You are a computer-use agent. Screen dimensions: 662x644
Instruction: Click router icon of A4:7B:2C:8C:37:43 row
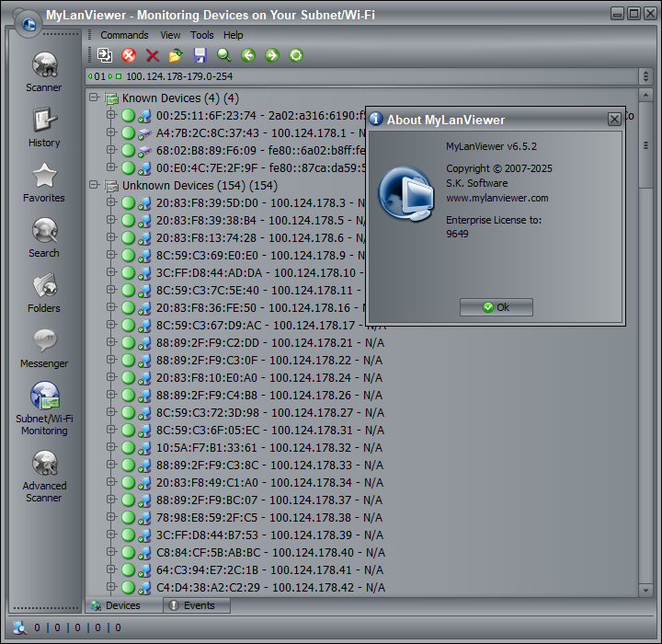144,133
